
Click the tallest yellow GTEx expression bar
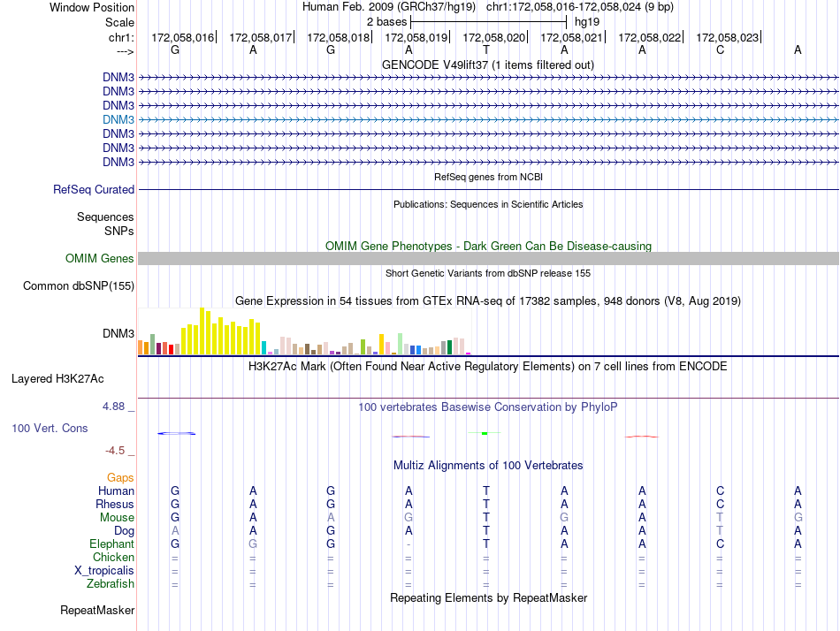coord(202,331)
